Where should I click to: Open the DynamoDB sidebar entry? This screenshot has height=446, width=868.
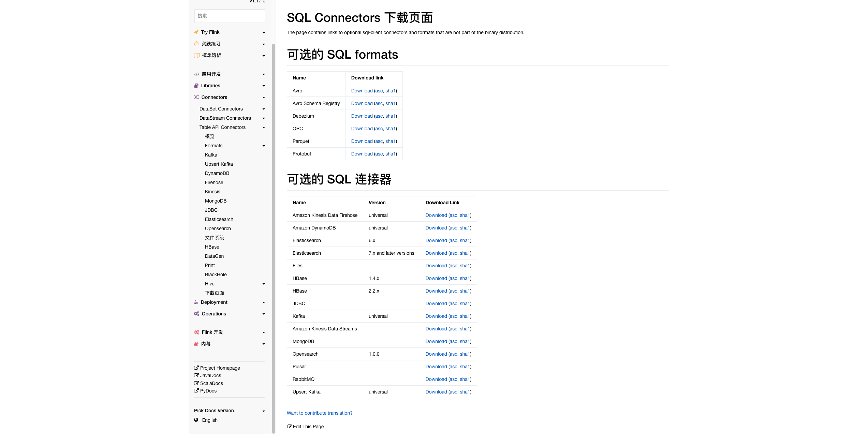click(x=217, y=173)
